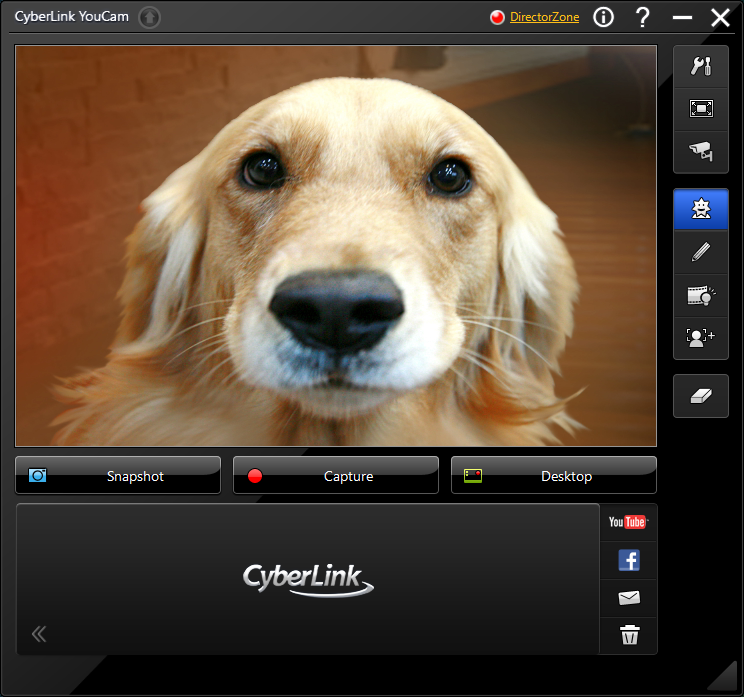This screenshot has width=744, height=697.
Task: Open the DirectorZone link
Action: (x=544, y=17)
